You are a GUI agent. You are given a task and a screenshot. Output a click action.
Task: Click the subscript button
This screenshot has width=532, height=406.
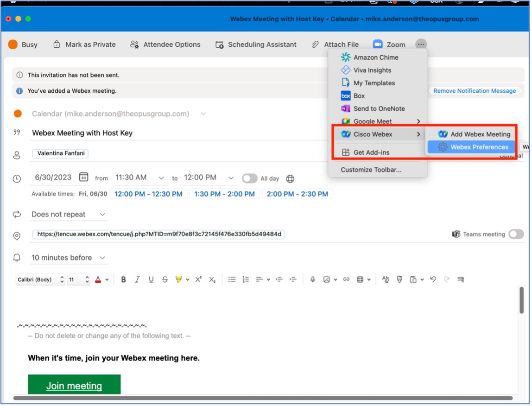click(212, 280)
